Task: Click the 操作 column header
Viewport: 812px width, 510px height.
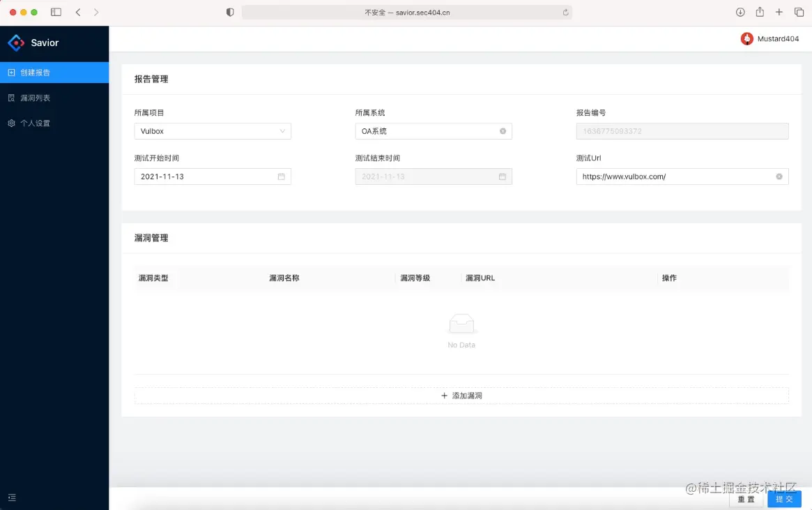Action: 669,278
